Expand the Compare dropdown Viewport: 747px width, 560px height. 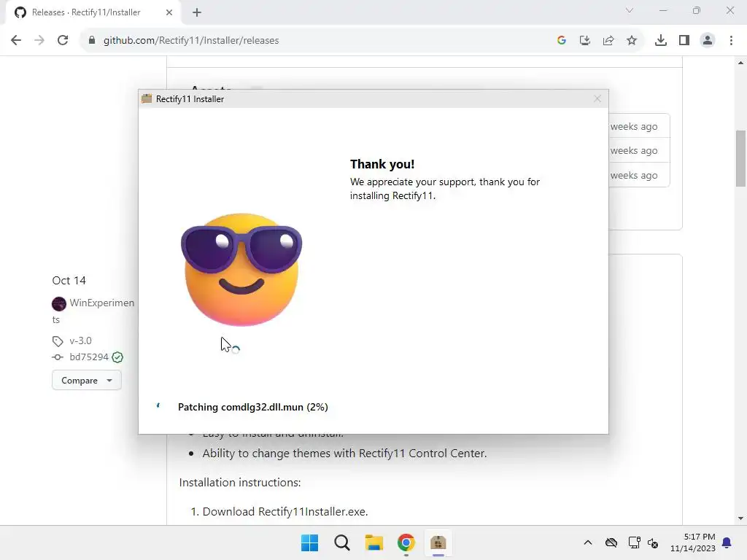tap(87, 381)
